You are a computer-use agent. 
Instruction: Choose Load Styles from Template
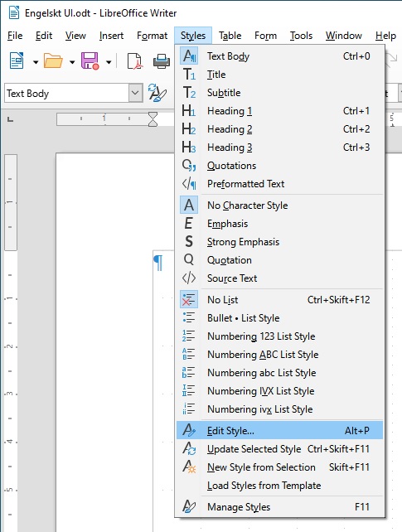280,486
